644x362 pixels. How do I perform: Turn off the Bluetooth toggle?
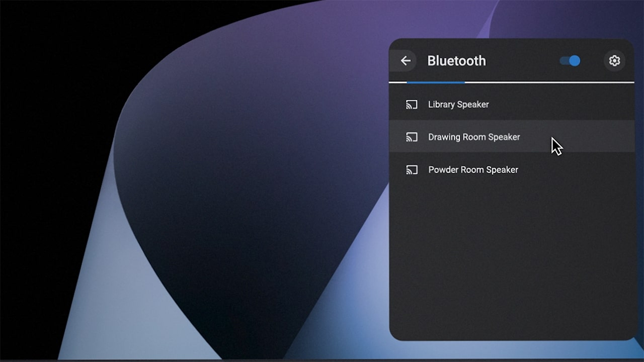point(570,61)
